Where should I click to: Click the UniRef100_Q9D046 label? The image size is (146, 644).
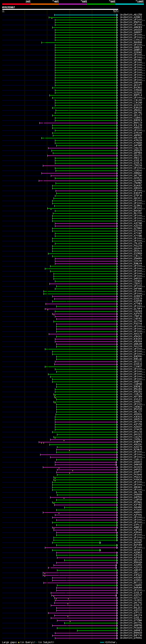(131, 83)
